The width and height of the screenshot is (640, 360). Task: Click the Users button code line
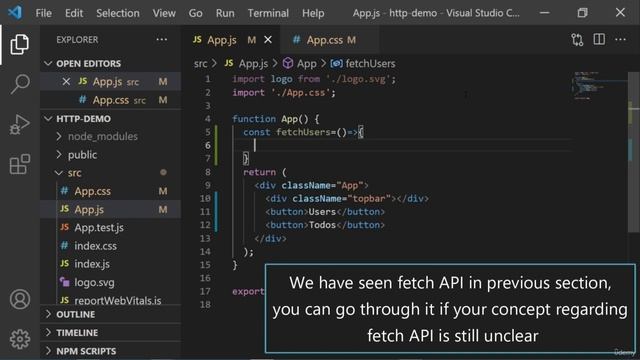coord(325,212)
